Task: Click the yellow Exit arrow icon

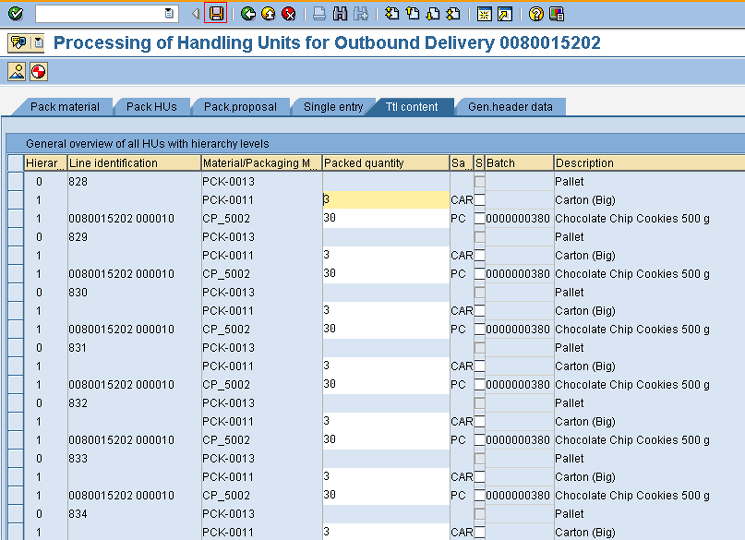Action: point(268,13)
